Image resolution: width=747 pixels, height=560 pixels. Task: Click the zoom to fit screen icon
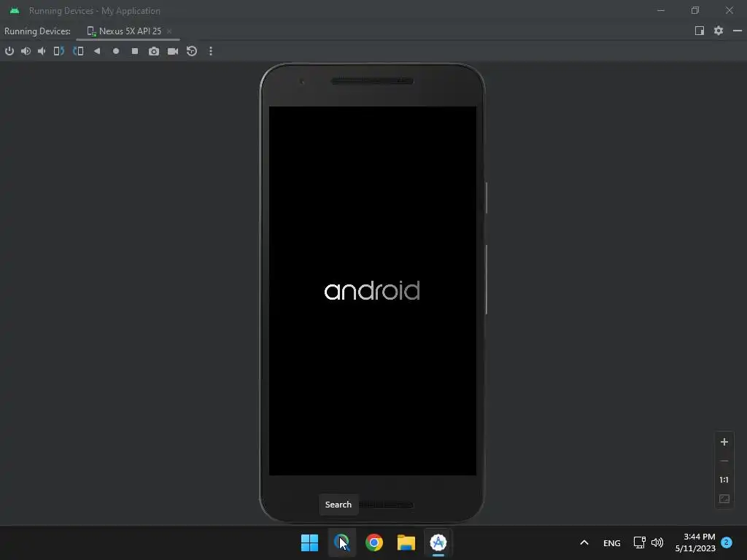724,499
